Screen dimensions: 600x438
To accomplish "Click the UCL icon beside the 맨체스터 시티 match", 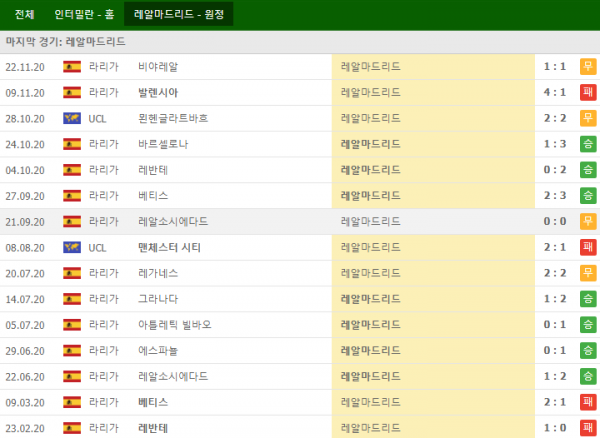I will pos(72,247).
